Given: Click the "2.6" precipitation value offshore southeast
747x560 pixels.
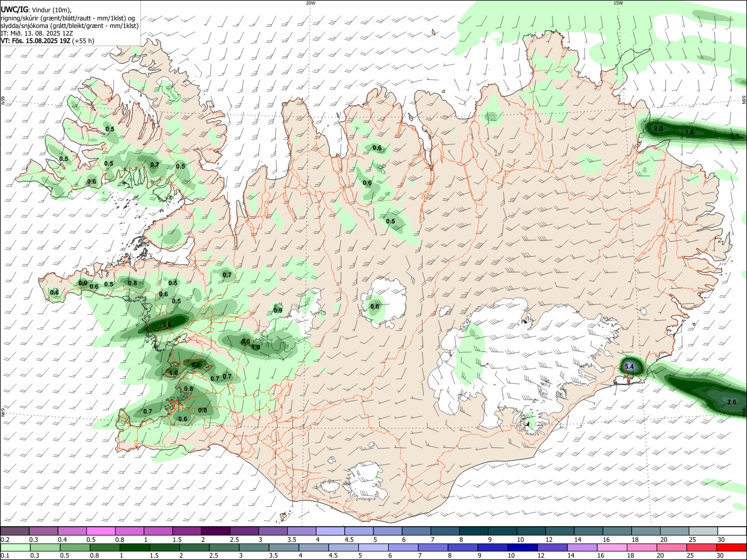Looking at the screenshot, I should (x=732, y=402).
